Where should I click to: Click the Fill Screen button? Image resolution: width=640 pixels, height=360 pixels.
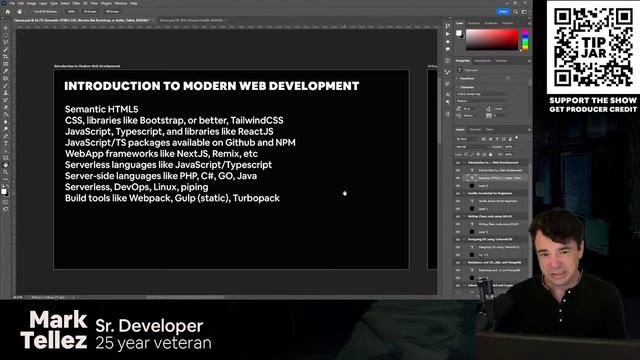(x=112, y=12)
